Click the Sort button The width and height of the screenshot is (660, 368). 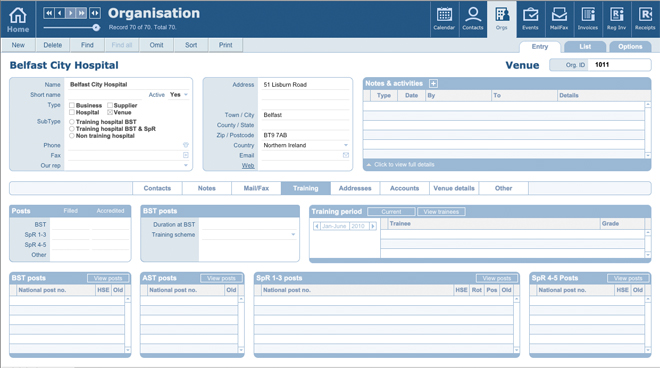191,45
